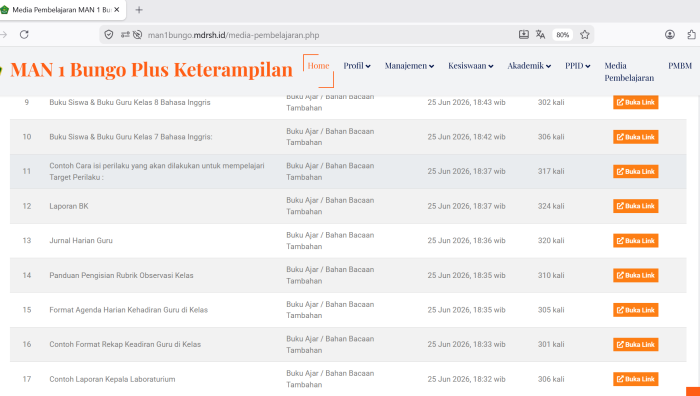Click Buka Link for Kelas 7 Bahasa Inggris
Viewport: 700px width, 396px height.
point(635,137)
